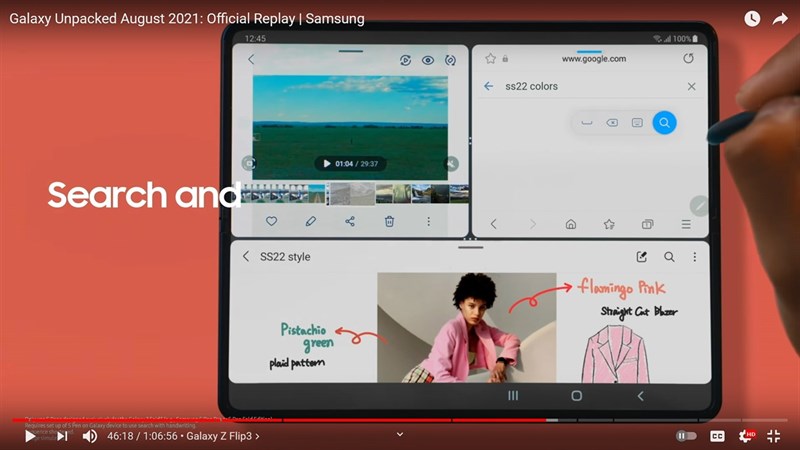Screen dimensions: 800x450
Task: Bookmark page with browser star icon
Action: coord(490,58)
